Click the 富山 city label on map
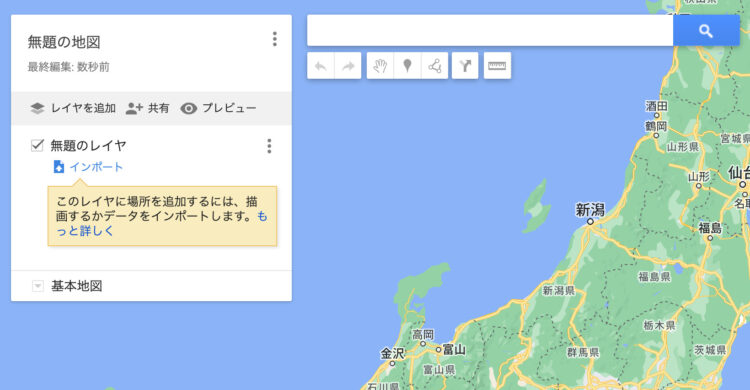The image size is (750, 390). pyautogui.click(x=453, y=350)
